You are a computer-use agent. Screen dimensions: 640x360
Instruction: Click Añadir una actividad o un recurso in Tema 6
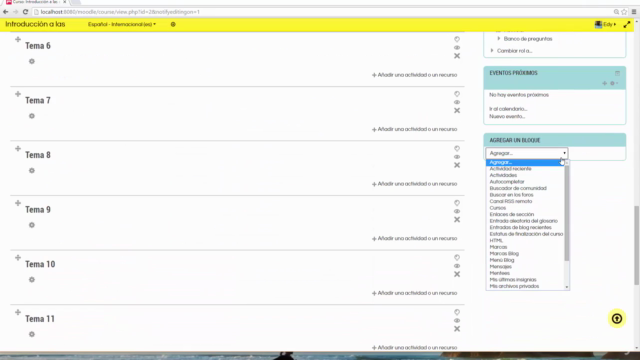tap(414, 75)
